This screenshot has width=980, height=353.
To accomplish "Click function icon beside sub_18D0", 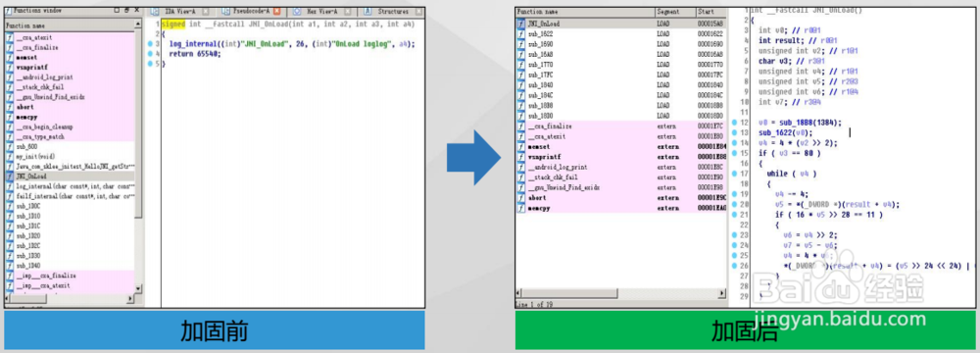I will (x=521, y=116).
